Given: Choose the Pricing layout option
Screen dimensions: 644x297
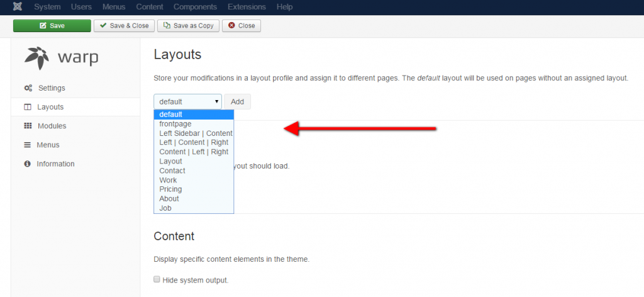Looking at the screenshot, I should (x=170, y=189).
